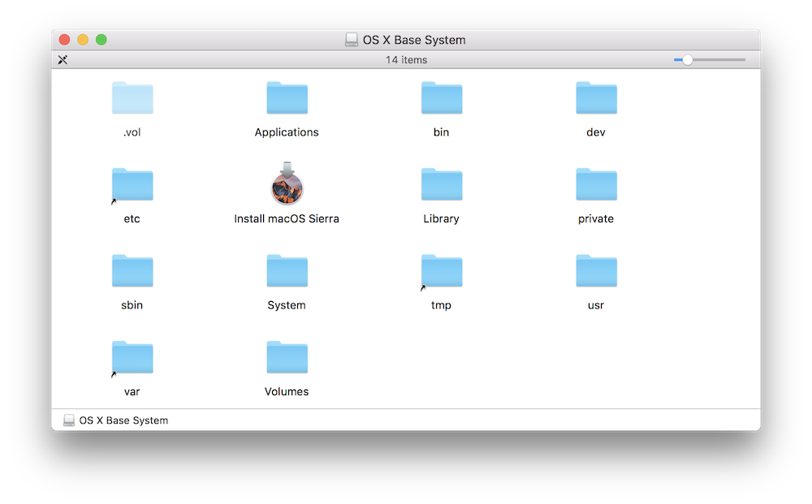Screen dimensions: 812x504
Task: Select the .vol folder icon
Action: point(132,98)
